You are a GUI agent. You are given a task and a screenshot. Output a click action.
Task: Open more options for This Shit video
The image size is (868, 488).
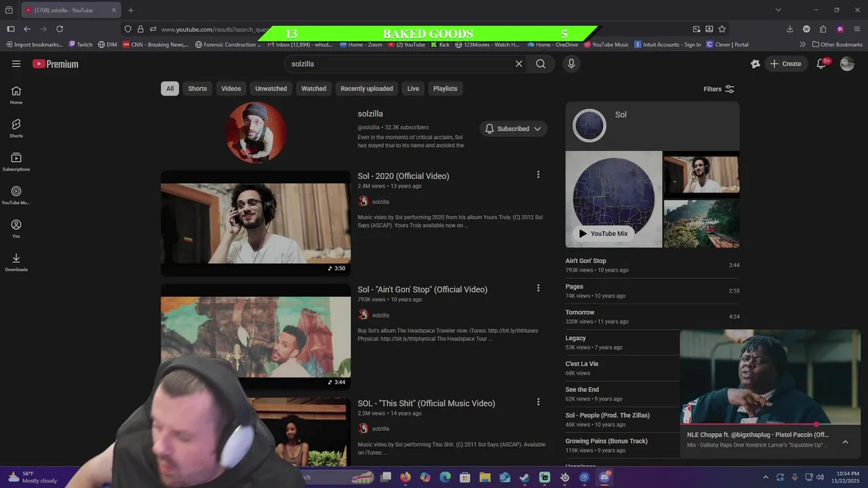pyautogui.click(x=538, y=402)
